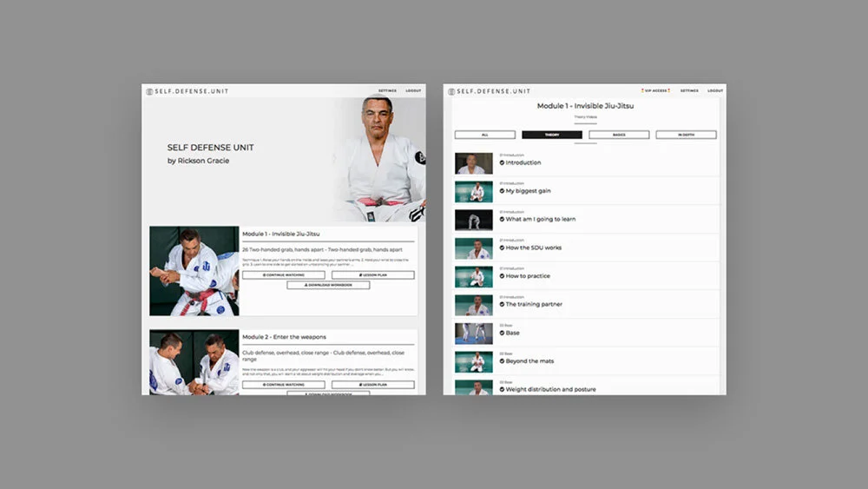Open the Module 2 lesson plan

click(x=373, y=384)
